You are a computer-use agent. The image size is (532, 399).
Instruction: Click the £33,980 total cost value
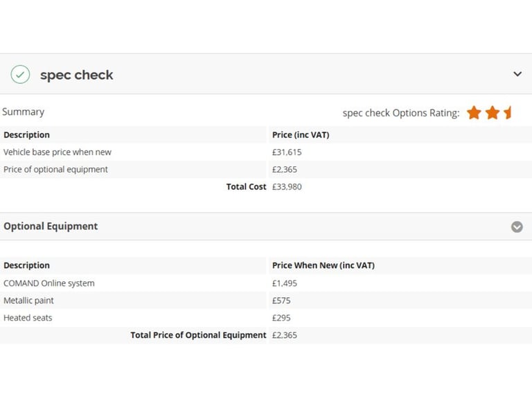(x=287, y=186)
